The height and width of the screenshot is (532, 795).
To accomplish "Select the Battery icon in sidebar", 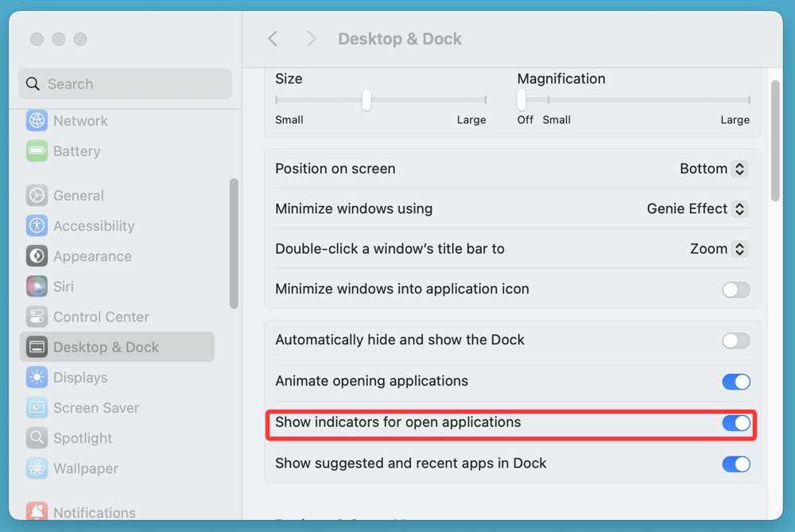I will 37,151.
